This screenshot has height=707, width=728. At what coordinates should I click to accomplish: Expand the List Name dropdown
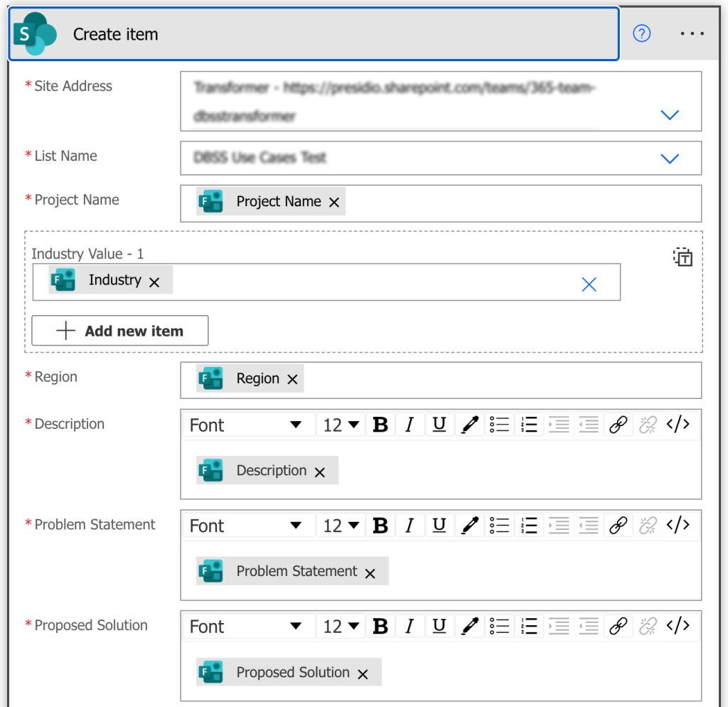tap(669, 158)
